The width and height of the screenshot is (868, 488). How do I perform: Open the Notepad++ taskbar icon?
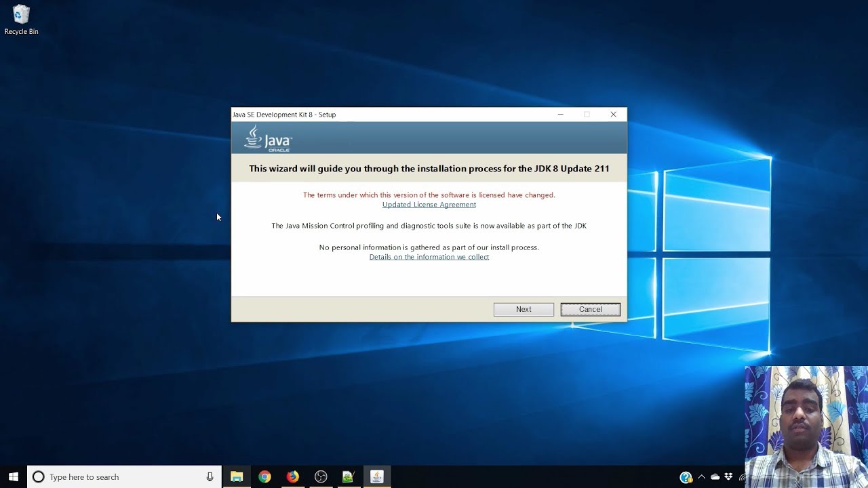[x=349, y=477]
